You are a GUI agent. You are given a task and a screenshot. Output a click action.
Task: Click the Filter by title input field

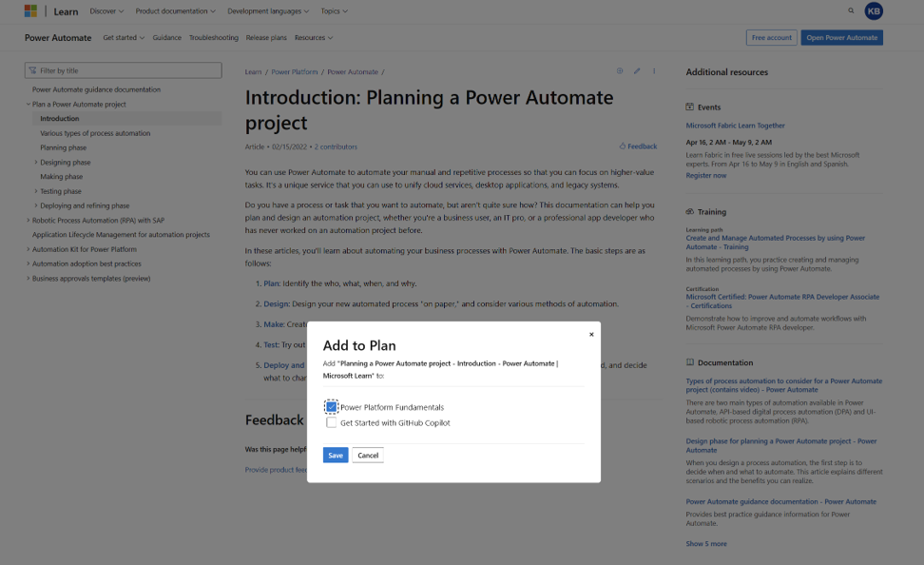point(124,69)
